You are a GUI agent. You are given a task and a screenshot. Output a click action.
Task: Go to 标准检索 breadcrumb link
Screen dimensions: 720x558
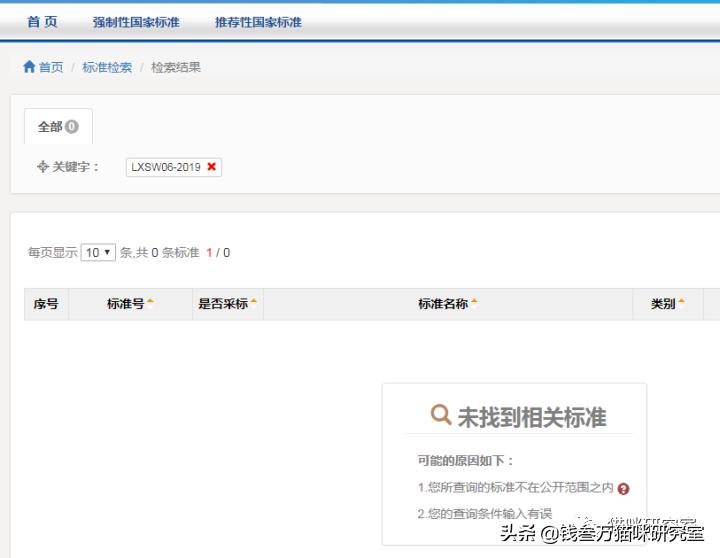107,68
